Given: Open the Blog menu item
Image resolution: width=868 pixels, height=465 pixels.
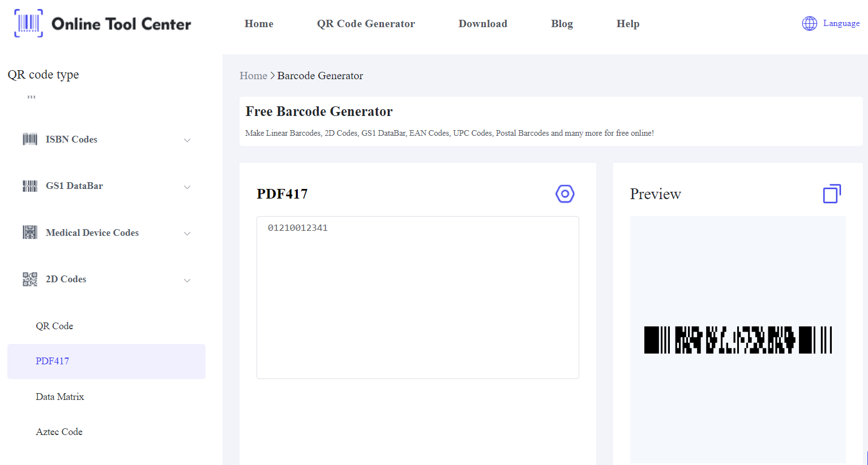Looking at the screenshot, I should tap(562, 24).
